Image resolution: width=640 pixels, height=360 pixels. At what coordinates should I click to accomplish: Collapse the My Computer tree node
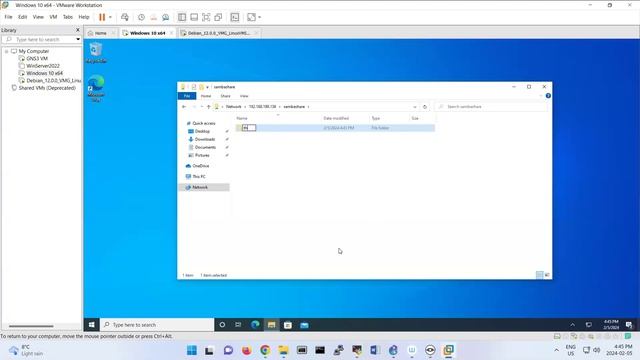pos(7,51)
